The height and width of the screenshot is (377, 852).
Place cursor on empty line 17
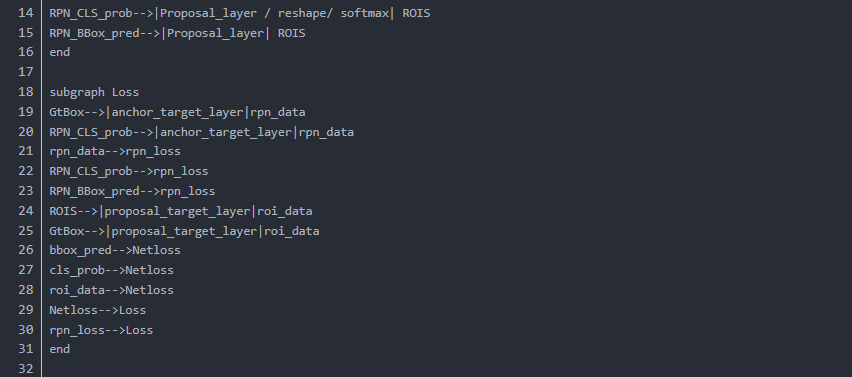click(435, 72)
